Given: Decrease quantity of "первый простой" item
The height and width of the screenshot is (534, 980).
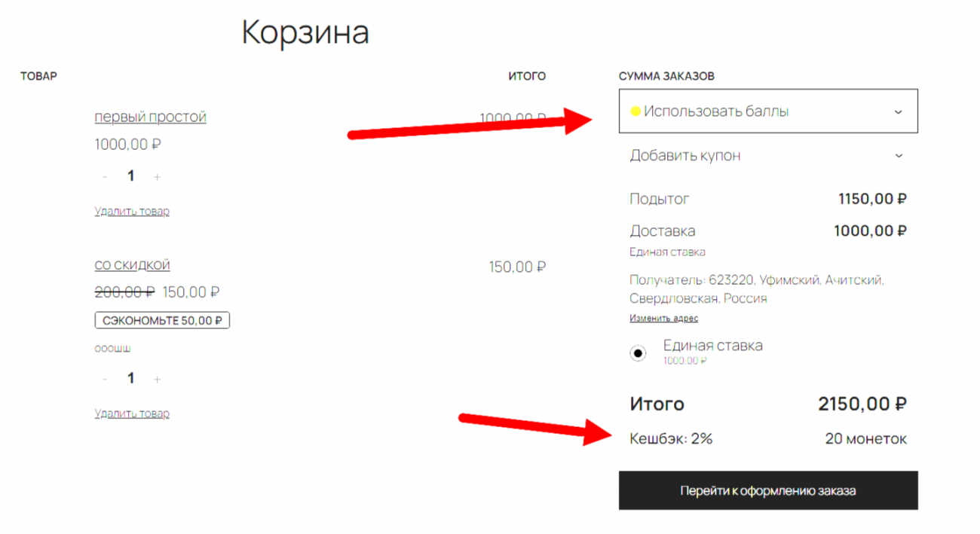Looking at the screenshot, I should point(104,176).
